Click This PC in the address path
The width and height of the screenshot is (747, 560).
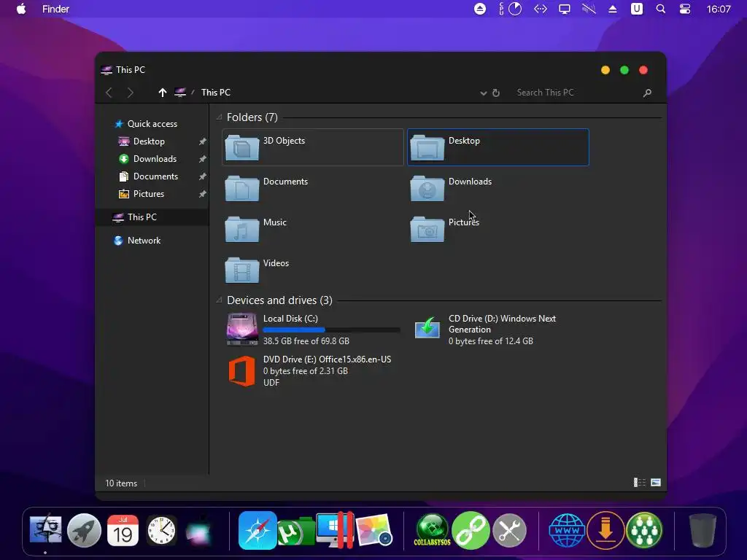tap(216, 93)
